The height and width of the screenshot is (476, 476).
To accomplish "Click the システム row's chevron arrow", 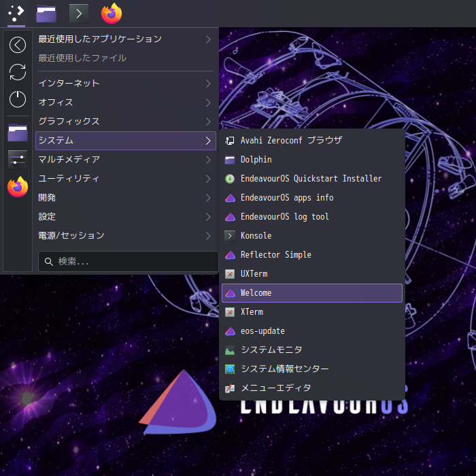I will coord(208,141).
